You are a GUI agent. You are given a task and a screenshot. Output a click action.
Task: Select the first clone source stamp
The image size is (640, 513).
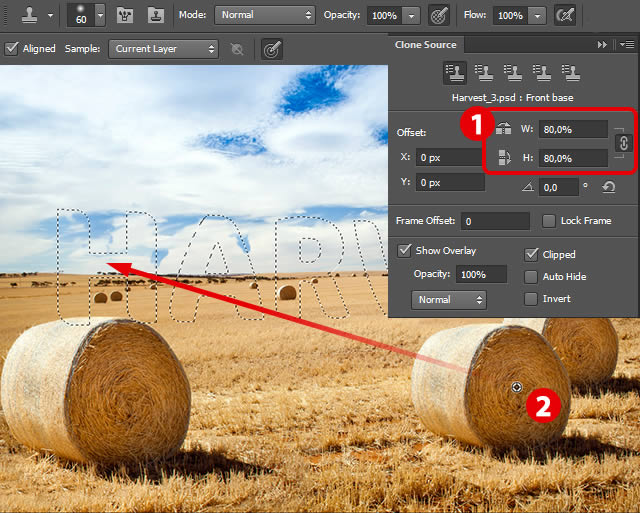[455, 73]
